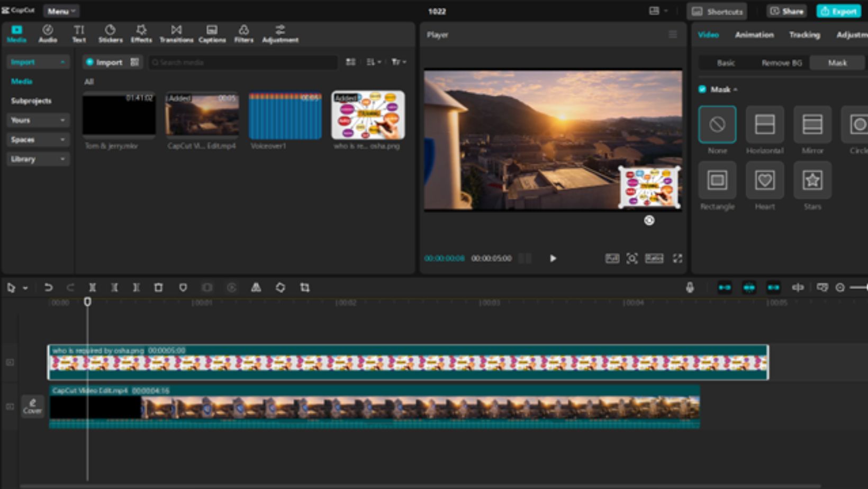The height and width of the screenshot is (489, 868).
Task: Play the preview video
Action: (553, 258)
